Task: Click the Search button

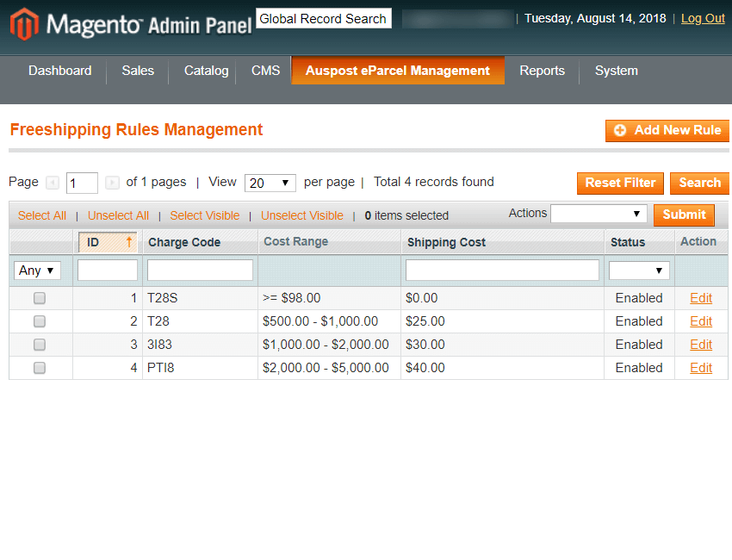Action: [700, 183]
